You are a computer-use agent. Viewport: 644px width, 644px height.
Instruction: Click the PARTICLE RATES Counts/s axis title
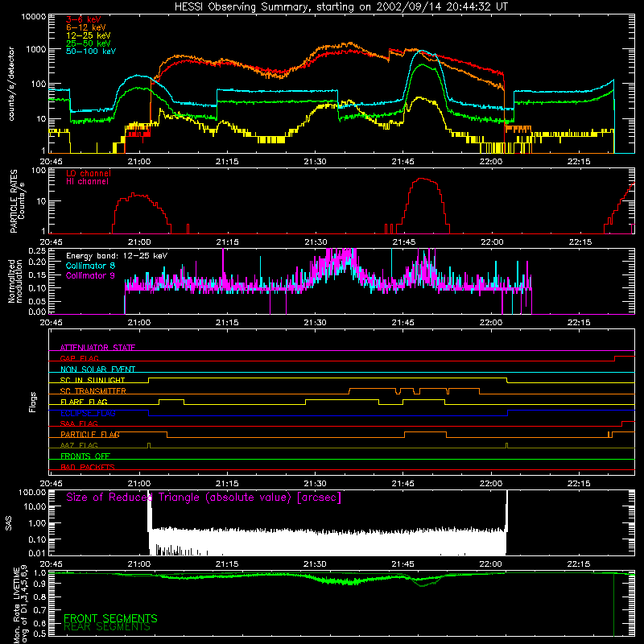click(17, 201)
